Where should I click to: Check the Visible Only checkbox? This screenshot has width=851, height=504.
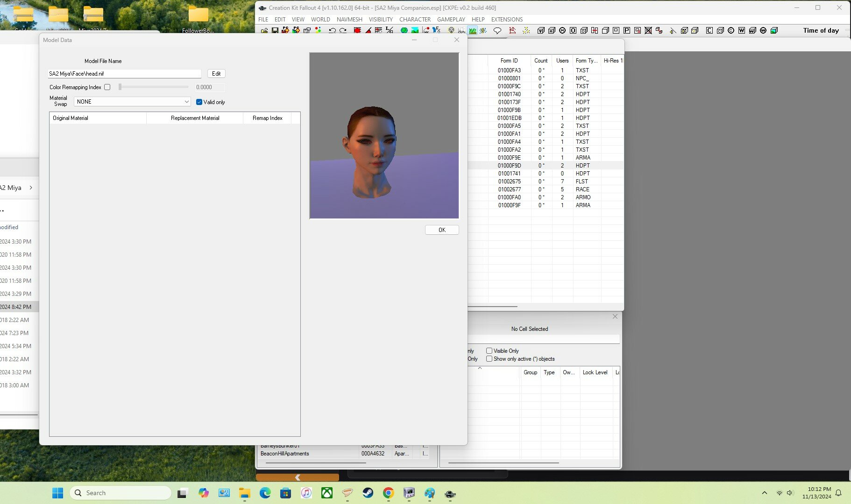[489, 351]
